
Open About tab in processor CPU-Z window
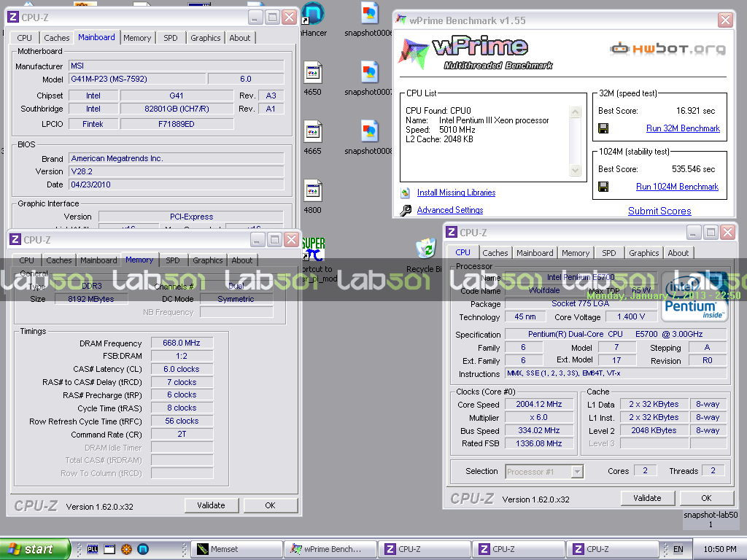678,253
